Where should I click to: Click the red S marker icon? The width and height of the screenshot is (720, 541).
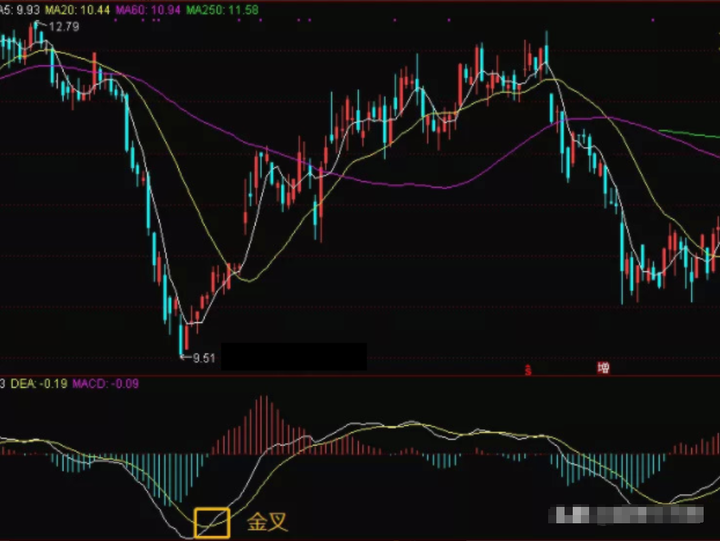point(528,370)
